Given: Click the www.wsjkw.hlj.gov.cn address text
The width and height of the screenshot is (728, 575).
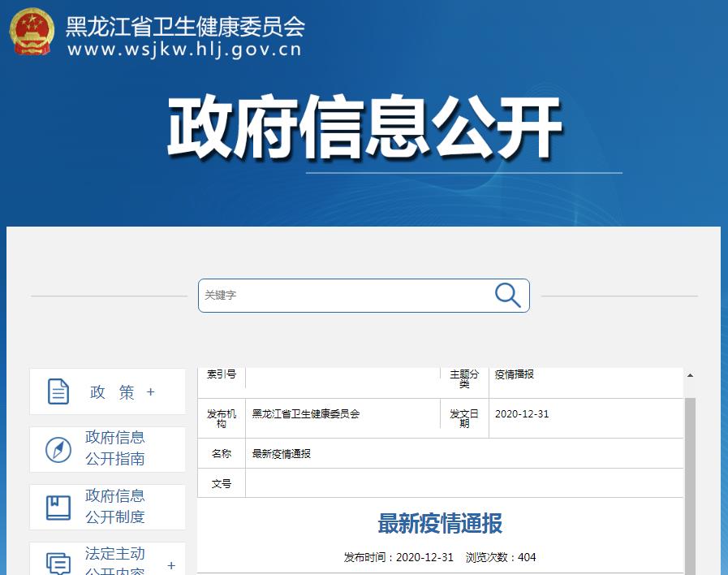Looking at the screenshot, I should [x=184, y=49].
